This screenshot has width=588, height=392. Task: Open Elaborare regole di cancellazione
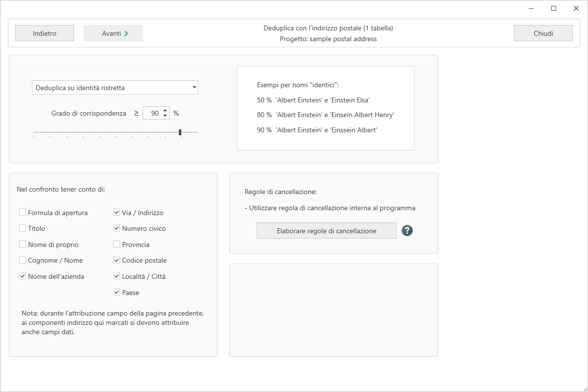pos(326,231)
